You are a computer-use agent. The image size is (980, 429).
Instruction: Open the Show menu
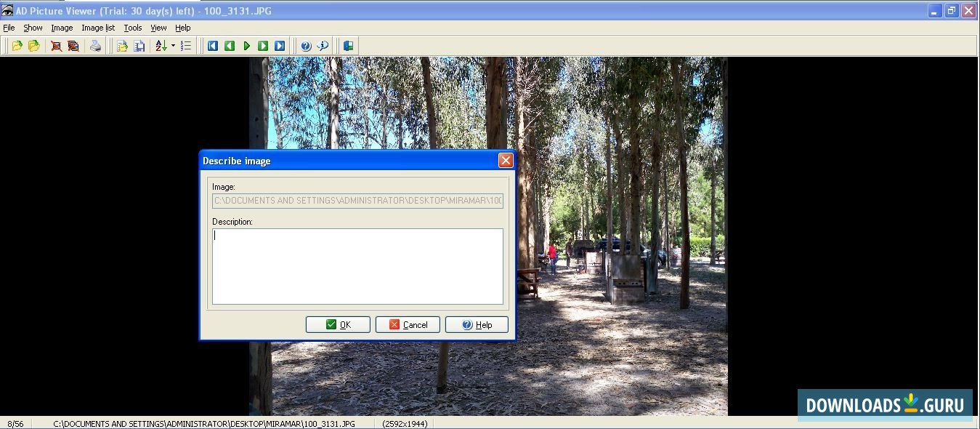[33, 28]
